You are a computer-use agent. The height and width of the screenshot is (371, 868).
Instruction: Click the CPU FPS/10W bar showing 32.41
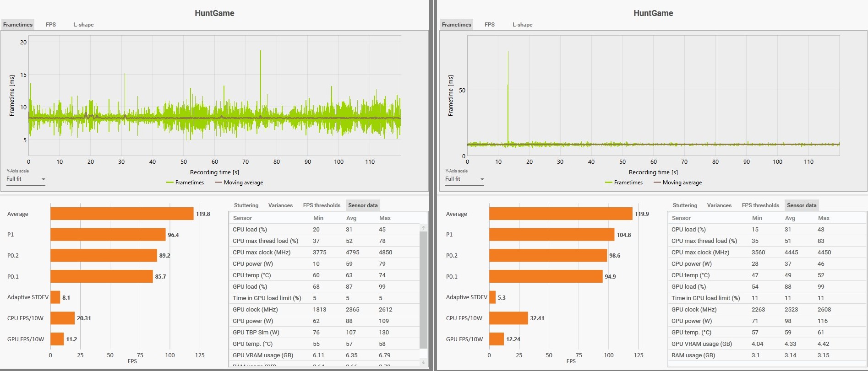coord(508,318)
